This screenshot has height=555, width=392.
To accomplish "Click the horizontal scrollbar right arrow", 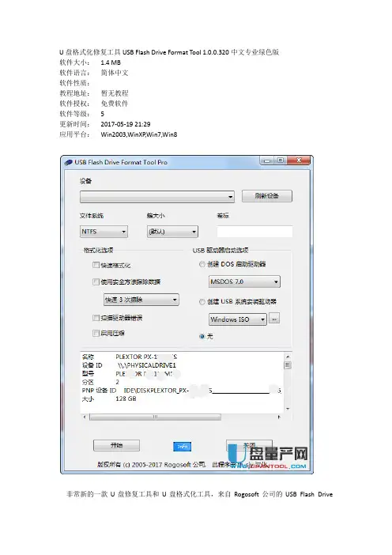I will coord(279,417).
